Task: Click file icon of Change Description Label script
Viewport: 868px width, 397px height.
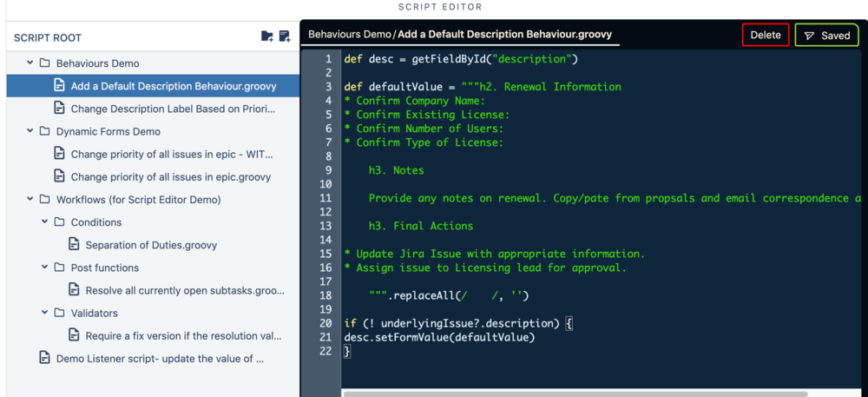Action: pos(59,109)
